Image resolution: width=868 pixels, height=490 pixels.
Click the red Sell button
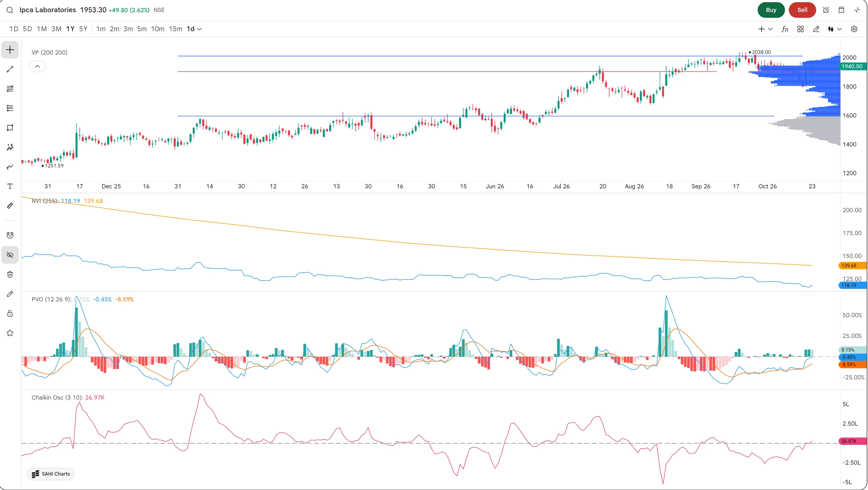click(802, 10)
